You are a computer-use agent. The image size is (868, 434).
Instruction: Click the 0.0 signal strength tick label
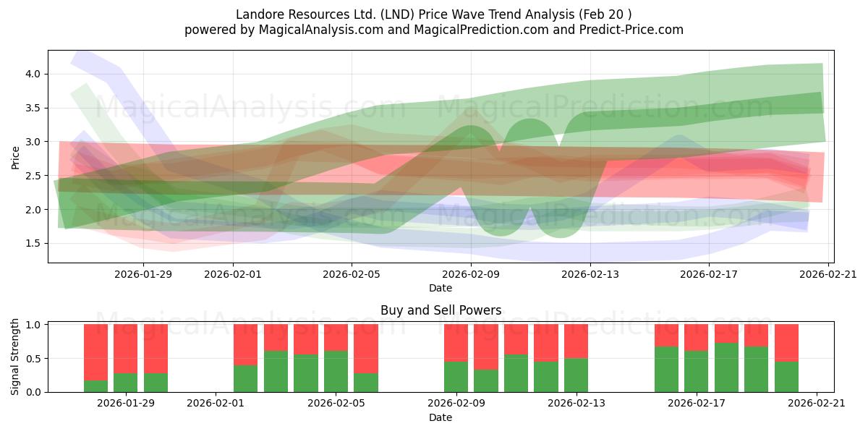tap(35, 392)
